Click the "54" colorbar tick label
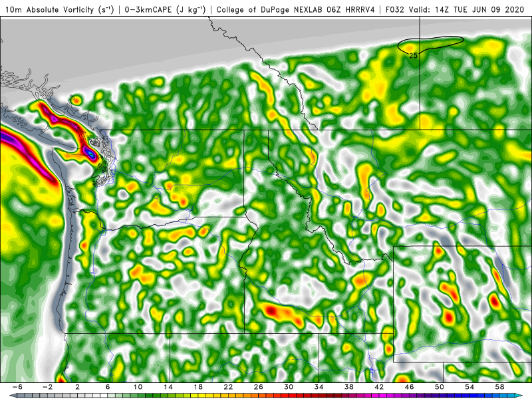Viewport: 532px width, 399px height. [x=469, y=387]
